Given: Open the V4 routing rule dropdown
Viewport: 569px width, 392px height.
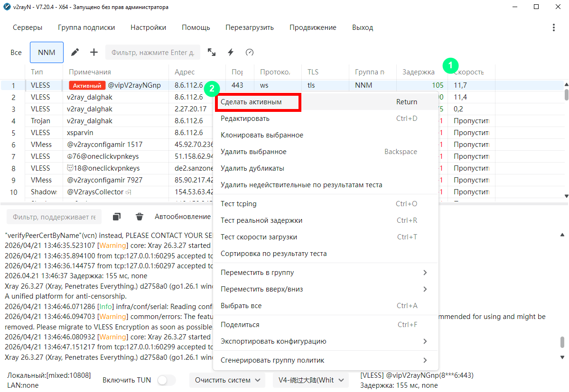Looking at the screenshot, I should pyautogui.click(x=310, y=380).
